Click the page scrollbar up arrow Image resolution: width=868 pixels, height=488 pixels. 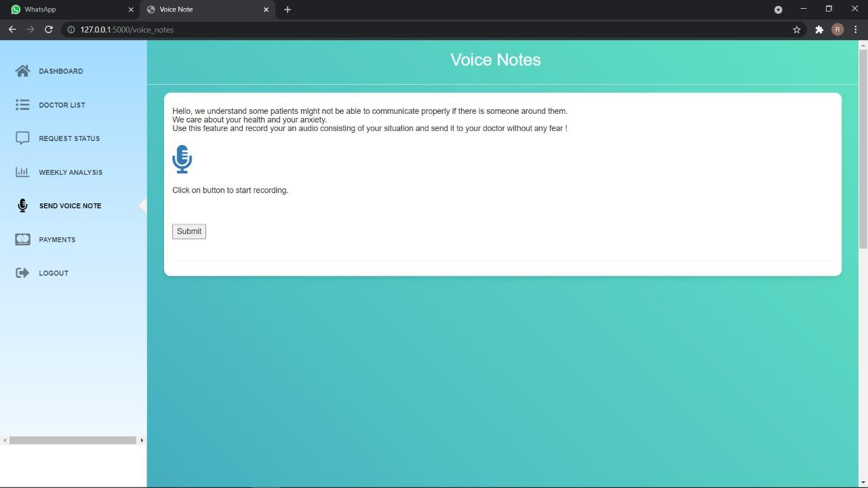tap(863, 45)
